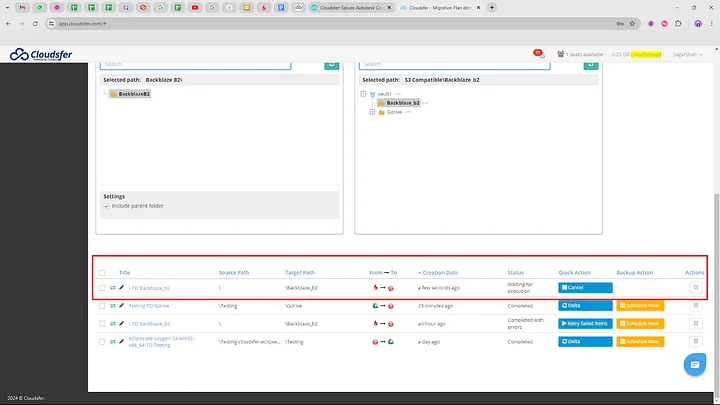Open actions menu for Testing TO Gdrive row

(x=696, y=305)
